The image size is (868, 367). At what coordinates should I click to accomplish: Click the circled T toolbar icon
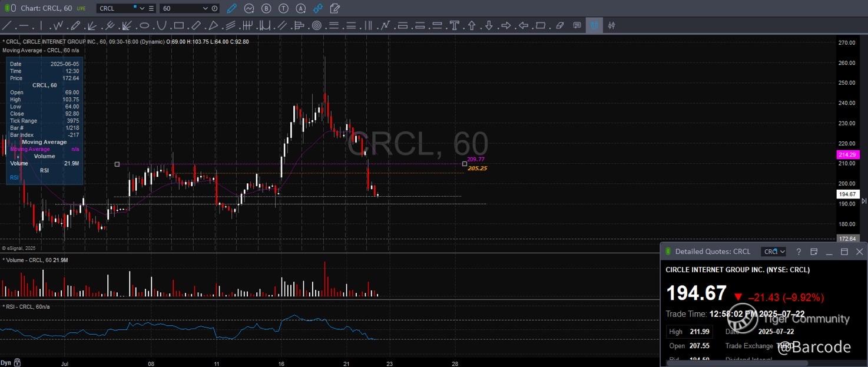284,8
